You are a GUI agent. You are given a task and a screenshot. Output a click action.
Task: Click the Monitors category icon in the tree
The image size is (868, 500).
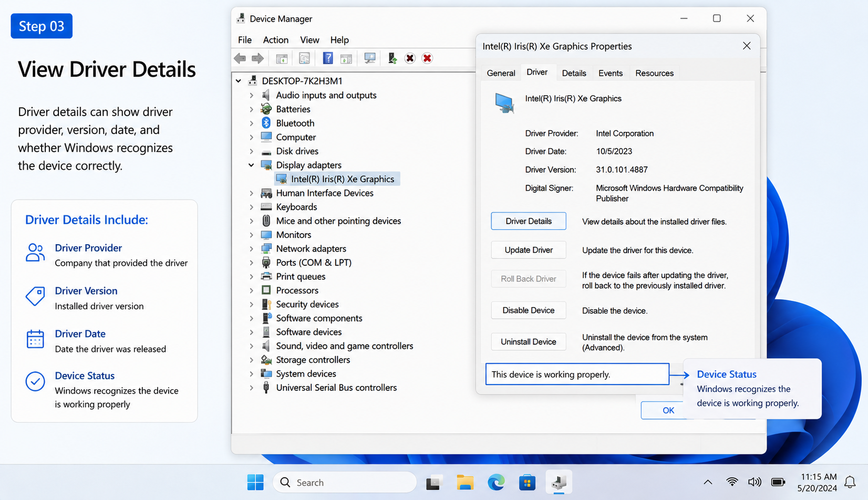pyautogui.click(x=266, y=235)
